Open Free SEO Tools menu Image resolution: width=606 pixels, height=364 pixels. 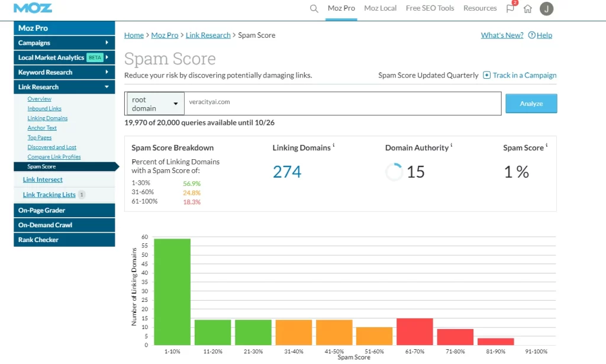pos(430,8)
